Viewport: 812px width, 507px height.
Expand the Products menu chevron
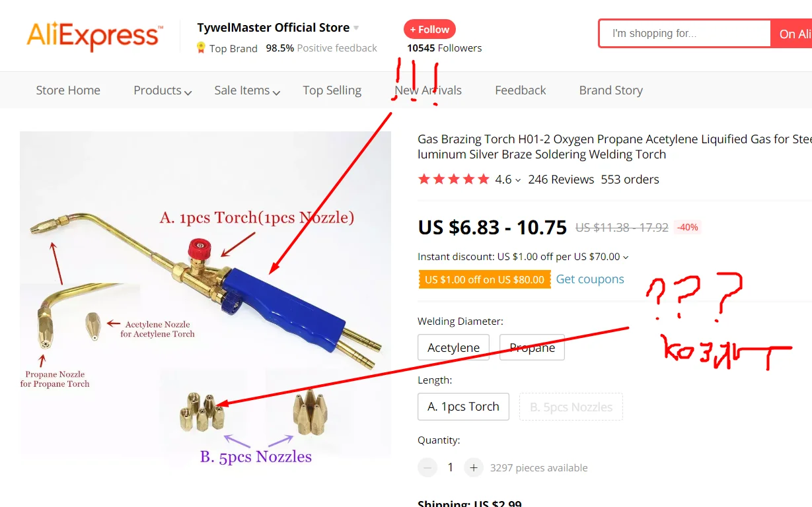pyautogui.click(x=188, y=92)
